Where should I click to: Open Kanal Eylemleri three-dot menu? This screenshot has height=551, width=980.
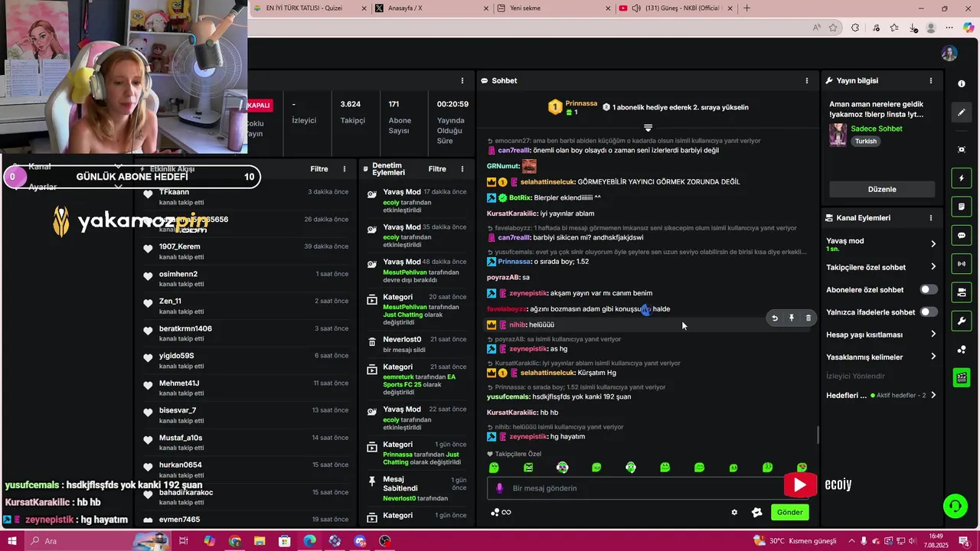pos(931,218)
